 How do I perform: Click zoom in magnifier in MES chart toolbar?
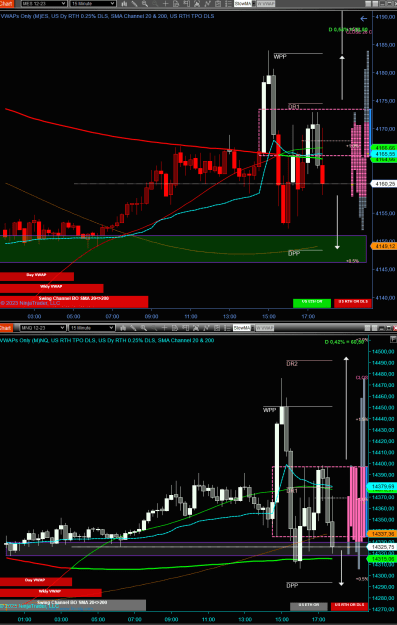click(x=145, y=4)
